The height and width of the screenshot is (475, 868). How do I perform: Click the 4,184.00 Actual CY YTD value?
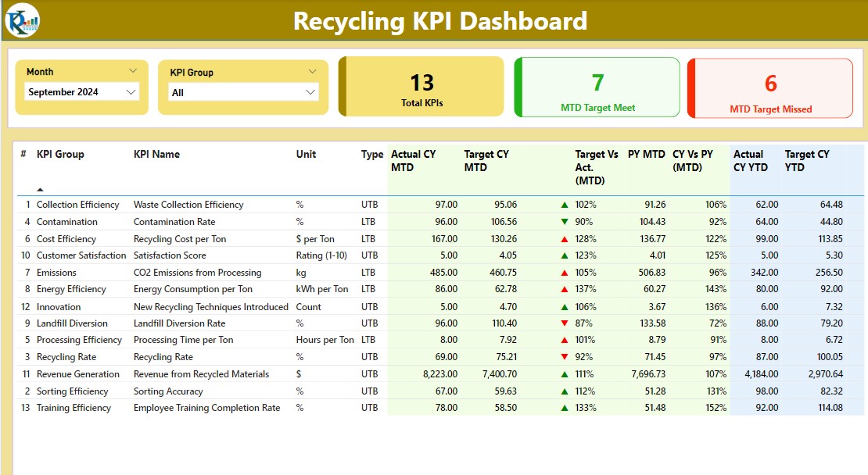pos(761,374)
